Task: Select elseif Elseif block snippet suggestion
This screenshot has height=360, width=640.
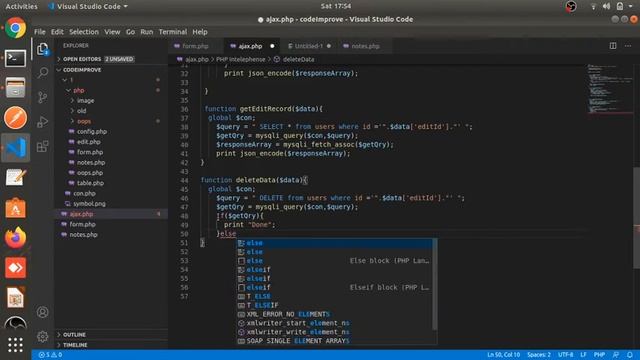Action: pos(335,288)
